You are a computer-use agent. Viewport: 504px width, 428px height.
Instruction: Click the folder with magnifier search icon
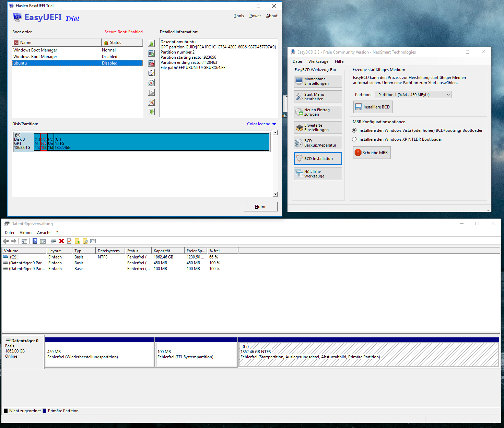click(x=85, y=241)
